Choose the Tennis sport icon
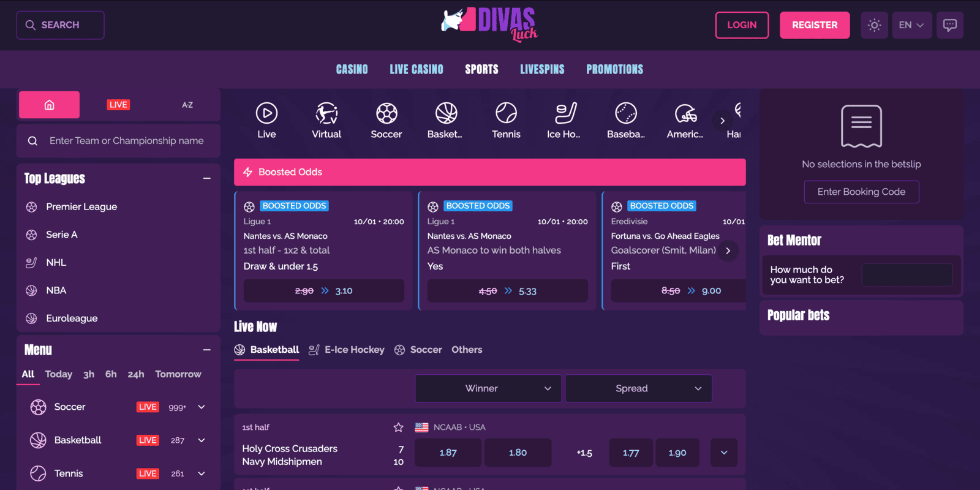 (506, 114)
